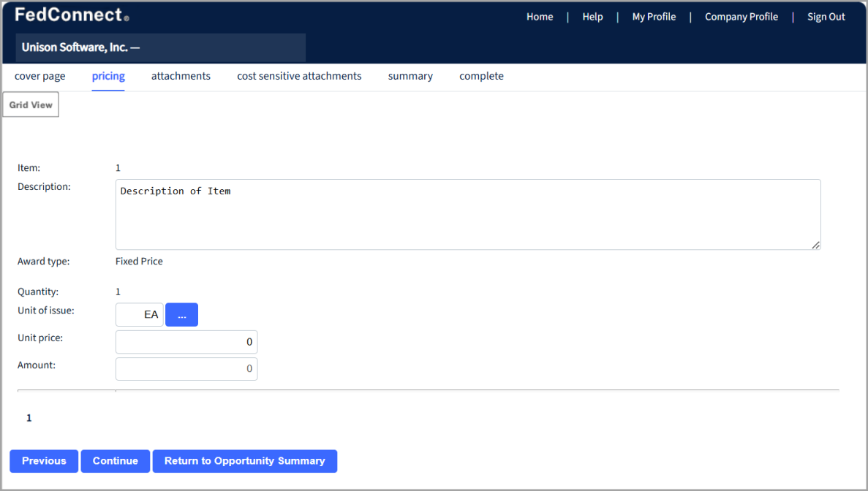Click the Item label

point(29,168)
